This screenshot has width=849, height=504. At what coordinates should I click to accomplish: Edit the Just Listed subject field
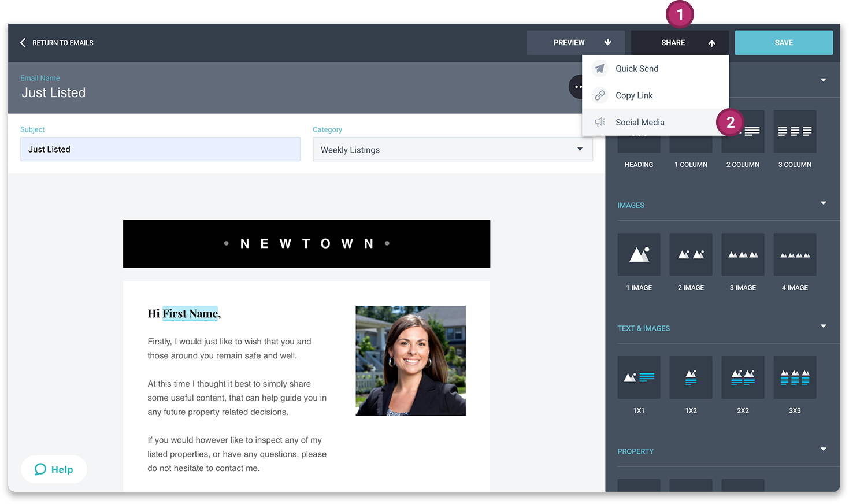point(160,149)
